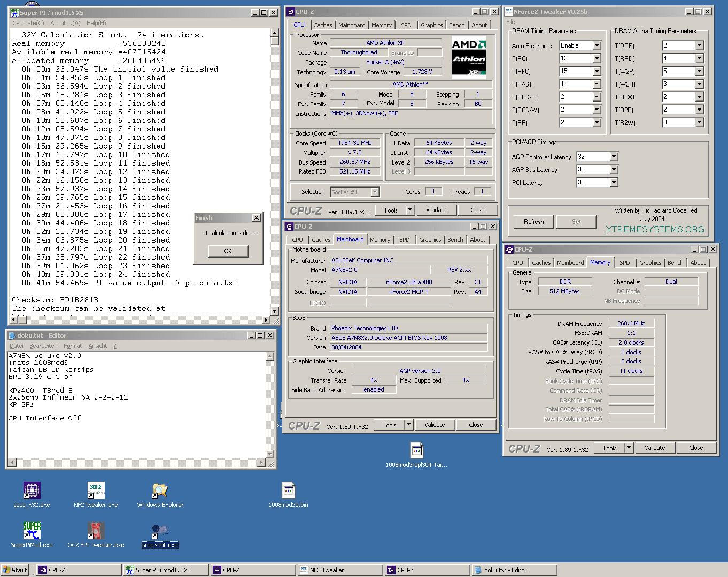Viewport: 728px width, 577px height.
Task: Click the Super PI horizontal scrollbar
Action: [141, 320]
